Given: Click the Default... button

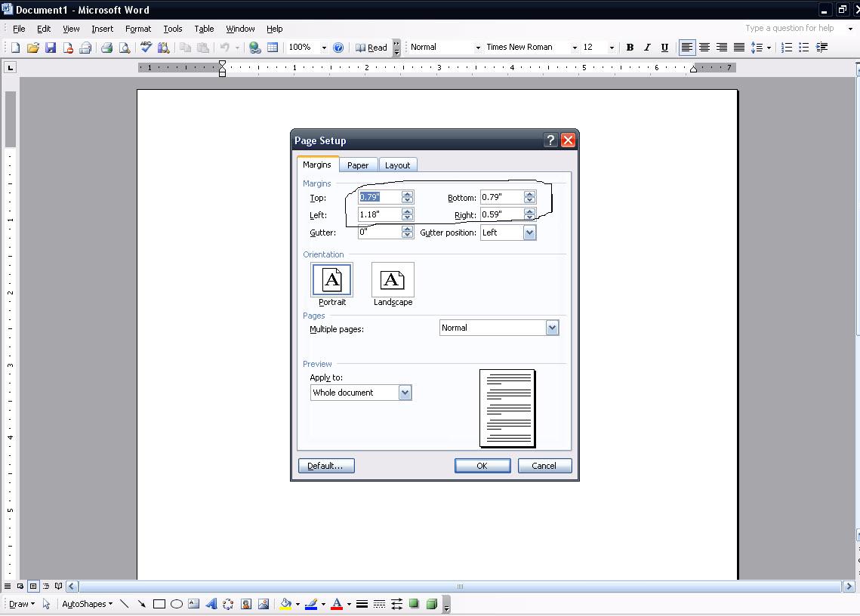Looking at the screenshot, I should [x=325, y=466].
